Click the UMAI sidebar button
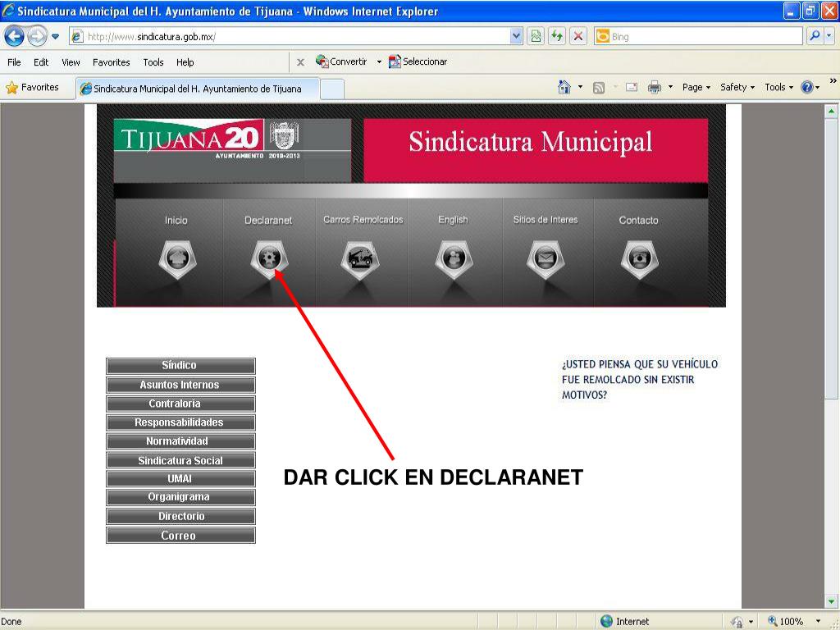The image size is (840, 630). pyautogui.click(x=180, y=478)
